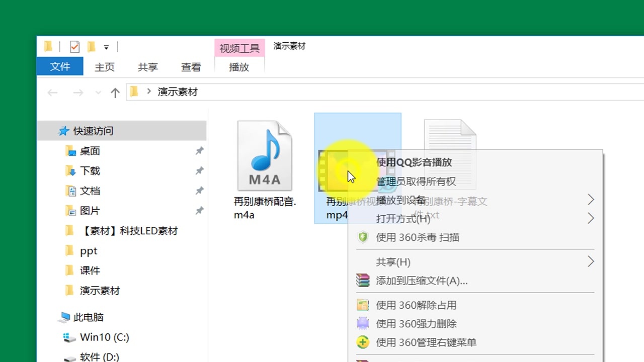Image resolution: width=644 pixels, height=362 pixels.
Task: Switch to the 查看 ribbon tab
Action: (191, 67)
